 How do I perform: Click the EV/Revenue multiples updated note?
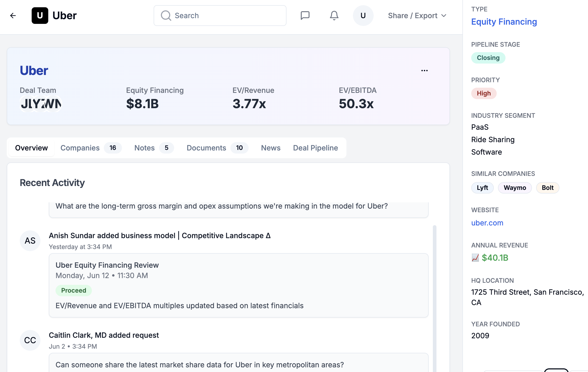179,306
